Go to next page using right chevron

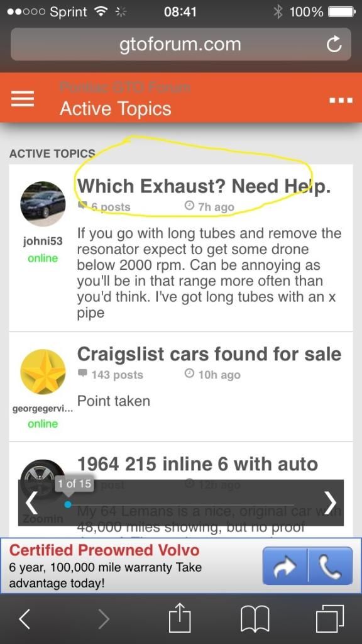[331, 502]
